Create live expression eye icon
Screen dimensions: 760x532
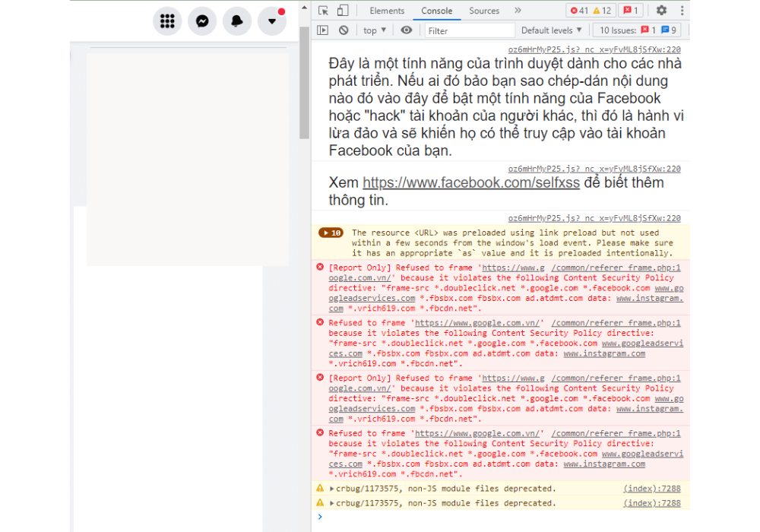[406, 30]
